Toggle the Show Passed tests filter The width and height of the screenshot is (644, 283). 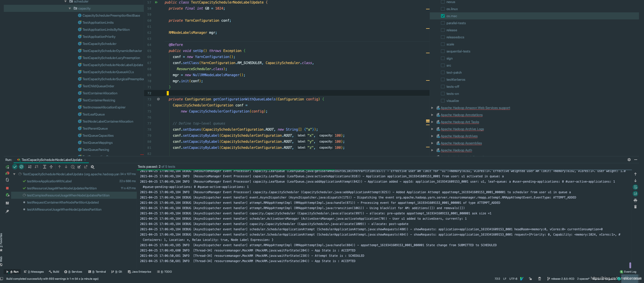tap(15, 167)
